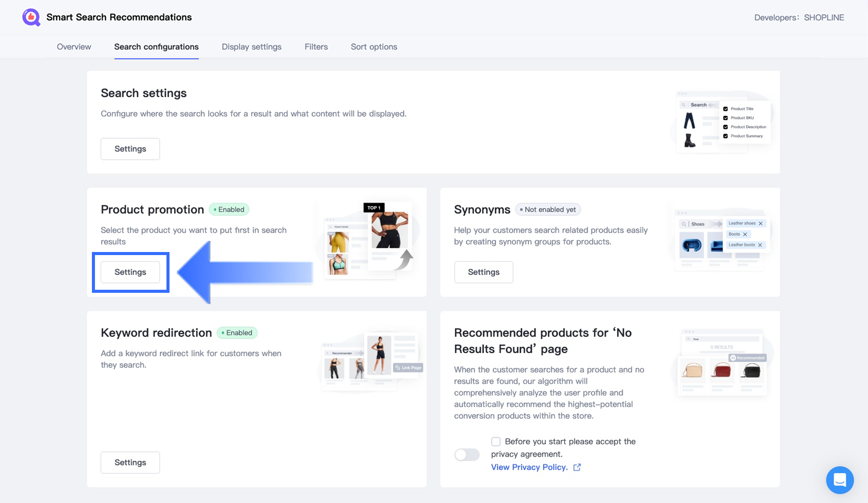Image resolution: width=868 pixels, height=503 pixels.
Task: Click the Synonyms illustration image
Action: click(x=720, y=239)
